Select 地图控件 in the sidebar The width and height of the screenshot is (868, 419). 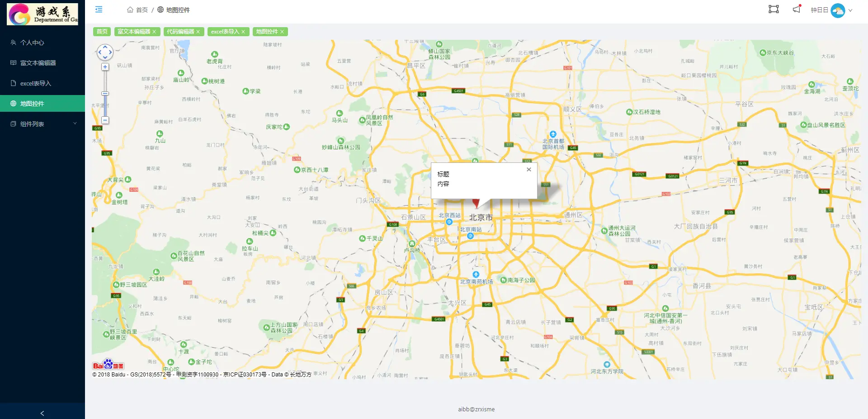(33, 103)
